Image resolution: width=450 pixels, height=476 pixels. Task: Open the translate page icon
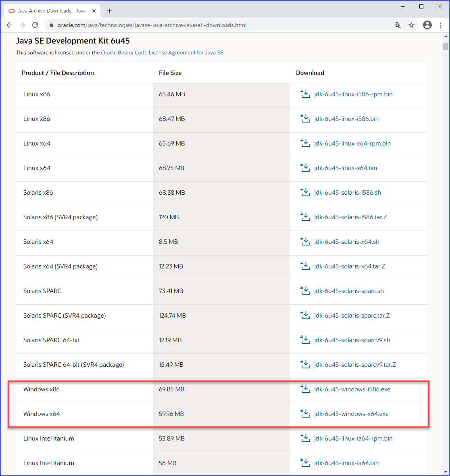click(x=398, y=25)
